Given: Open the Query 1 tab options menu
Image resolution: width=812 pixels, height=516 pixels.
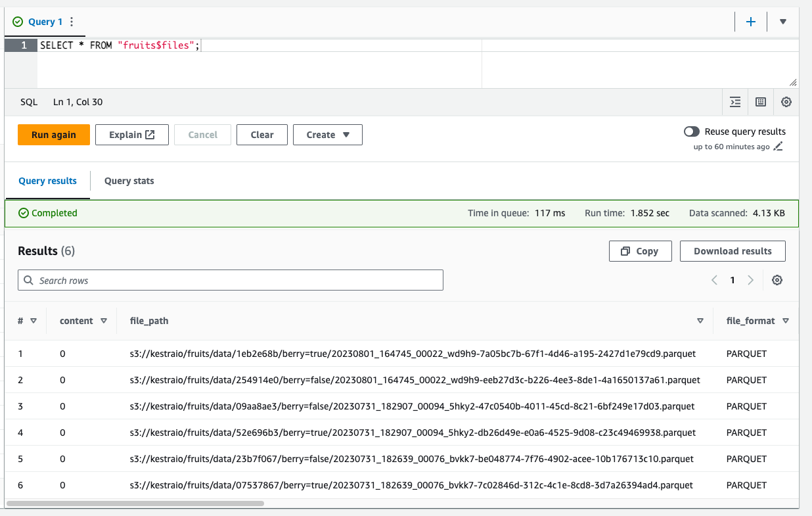Looking at the screenshot, I should (72, 22).
